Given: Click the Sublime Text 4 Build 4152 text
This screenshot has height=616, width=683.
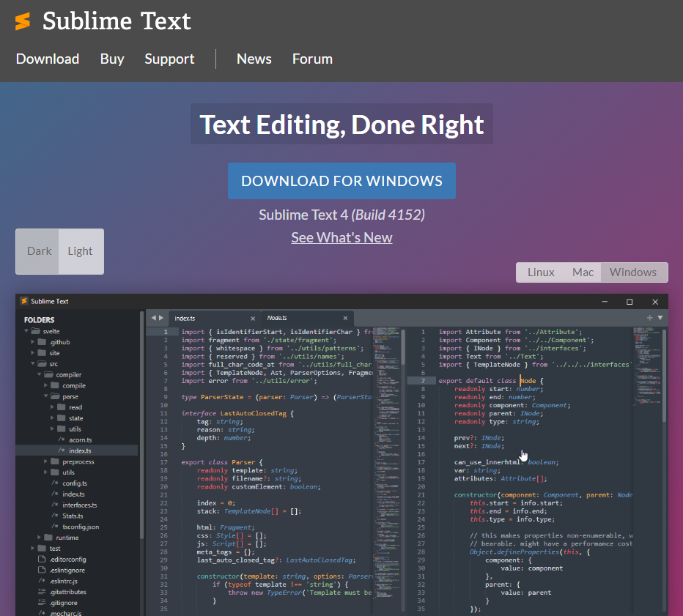Looking at the screenshot, I should pyautogui.click(x=341, y=215).
